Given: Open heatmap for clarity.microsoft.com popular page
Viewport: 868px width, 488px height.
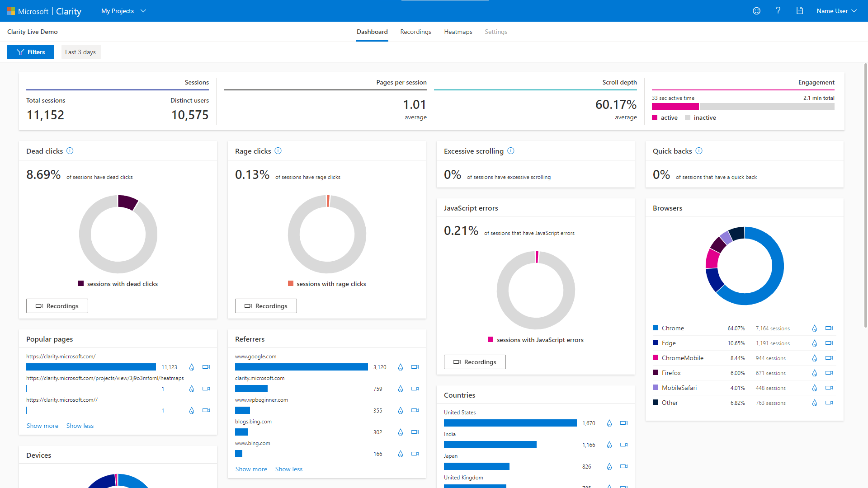Looking at the screenshot, I should pyautogui.click(x=191, y=367).
